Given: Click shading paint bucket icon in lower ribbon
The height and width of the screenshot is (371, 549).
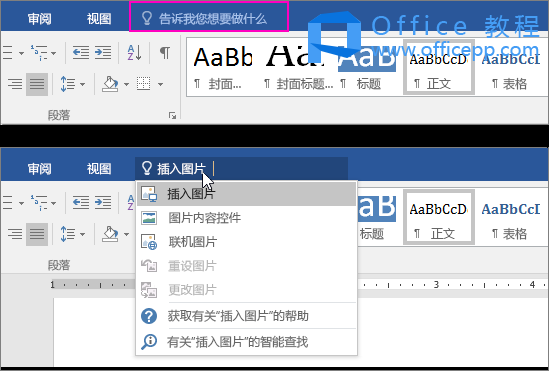Looking at the screenshot, I should coord(110,234).
